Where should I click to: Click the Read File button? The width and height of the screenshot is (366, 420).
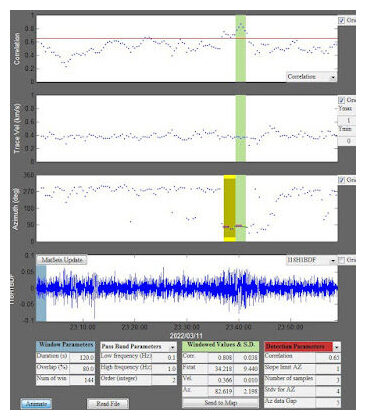[x=108, y=404]
